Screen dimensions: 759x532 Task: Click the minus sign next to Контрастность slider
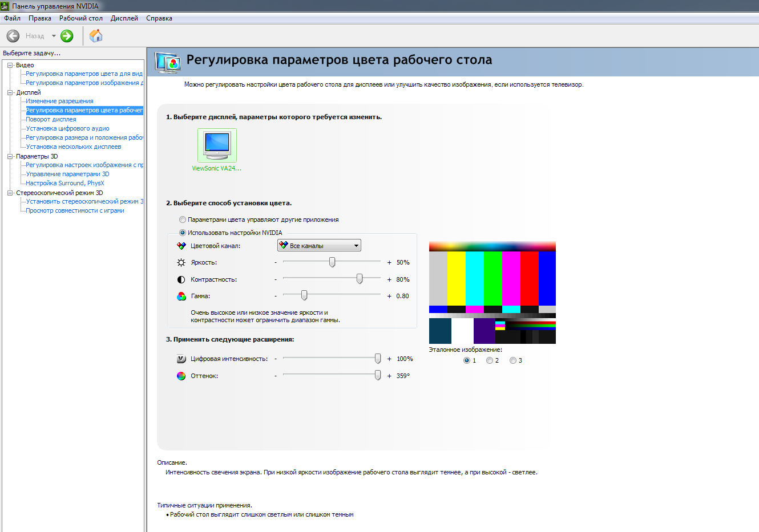(x=276, y=279)
